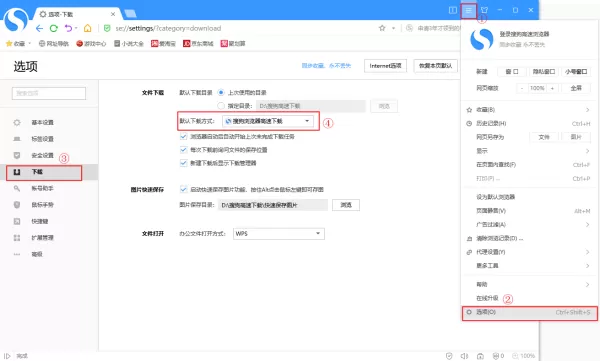The height and width of the screenshot is (361, 600).
Task: Open the 小说大全 bookmark
Action: click(x=129, y=44)
